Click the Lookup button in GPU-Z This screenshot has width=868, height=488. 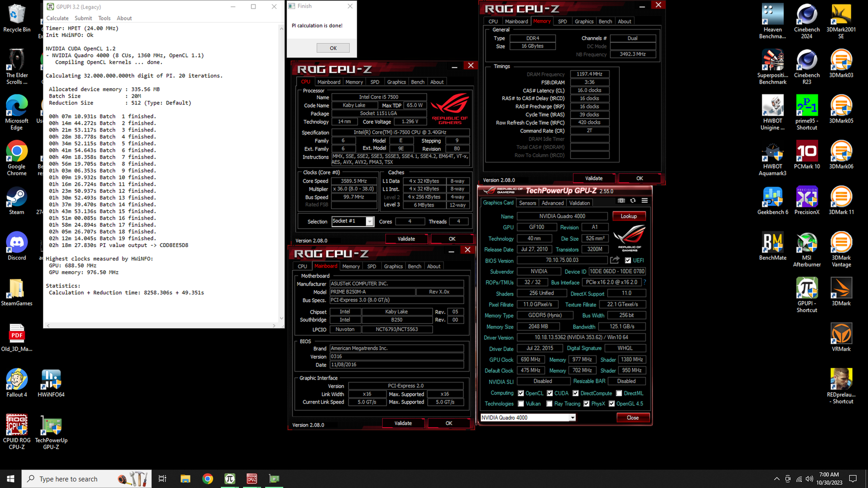629,216
